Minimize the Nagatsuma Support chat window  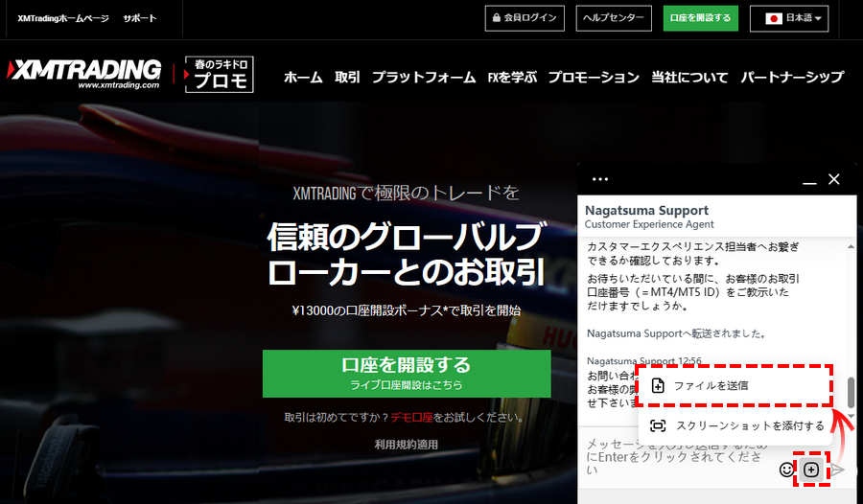coord(809,181)
